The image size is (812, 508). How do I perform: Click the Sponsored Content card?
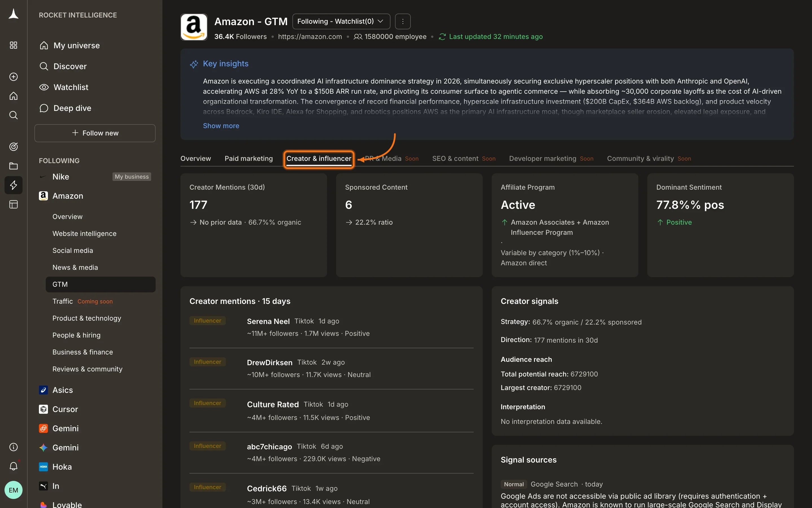[409, 225]
